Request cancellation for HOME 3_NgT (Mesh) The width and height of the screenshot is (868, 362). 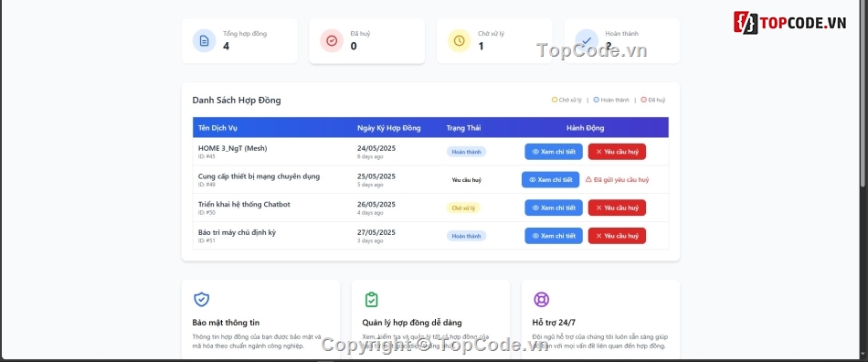tap(617, 152)
